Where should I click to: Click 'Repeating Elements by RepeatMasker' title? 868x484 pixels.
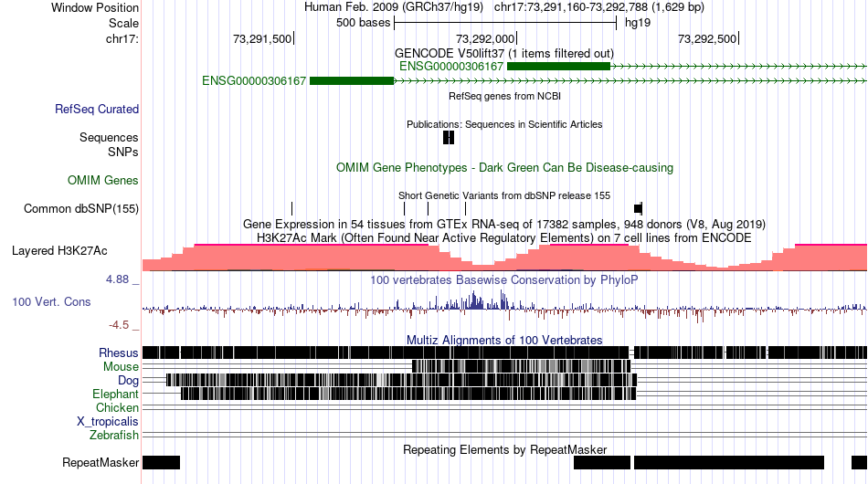pos(505,449)
